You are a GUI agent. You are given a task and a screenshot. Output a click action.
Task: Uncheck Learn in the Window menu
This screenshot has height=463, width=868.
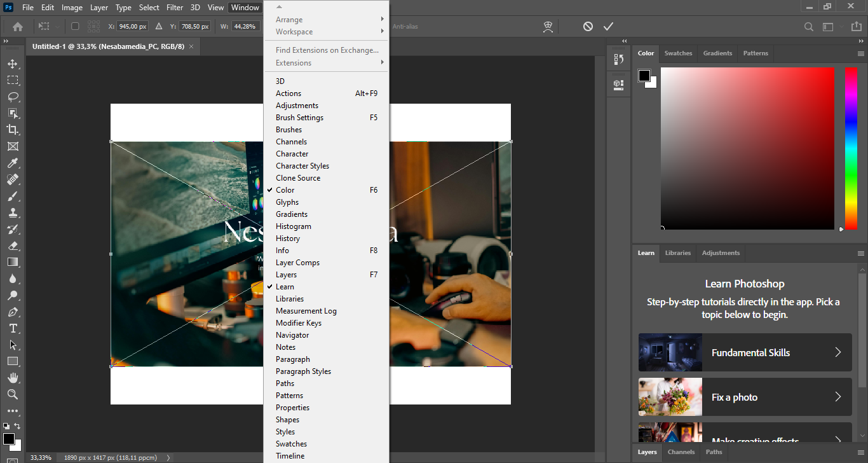tap(285, 287)
